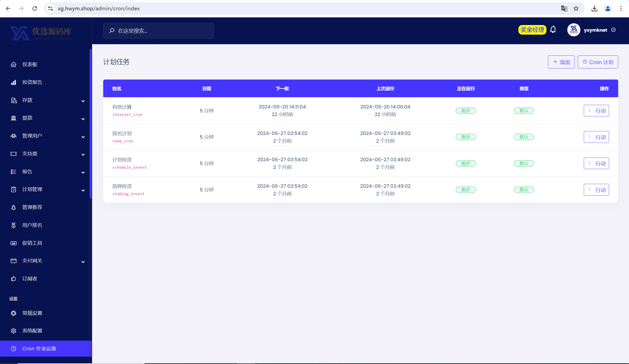Click the 在这里搜索 search field

pos(158,31)
